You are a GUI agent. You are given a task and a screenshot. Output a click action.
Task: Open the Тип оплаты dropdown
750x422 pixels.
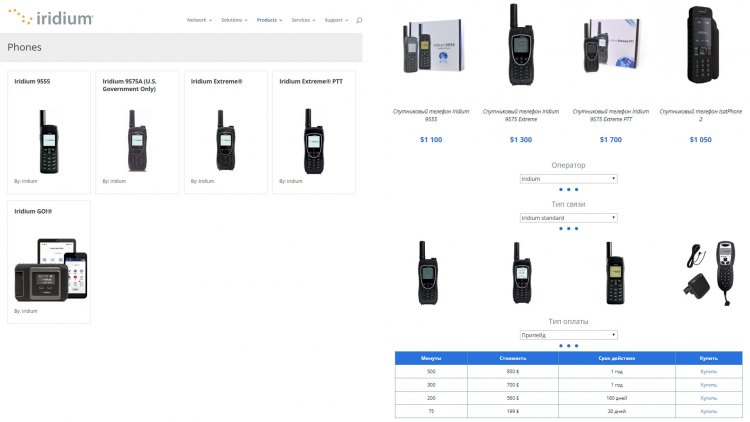(x=568, y=335)
